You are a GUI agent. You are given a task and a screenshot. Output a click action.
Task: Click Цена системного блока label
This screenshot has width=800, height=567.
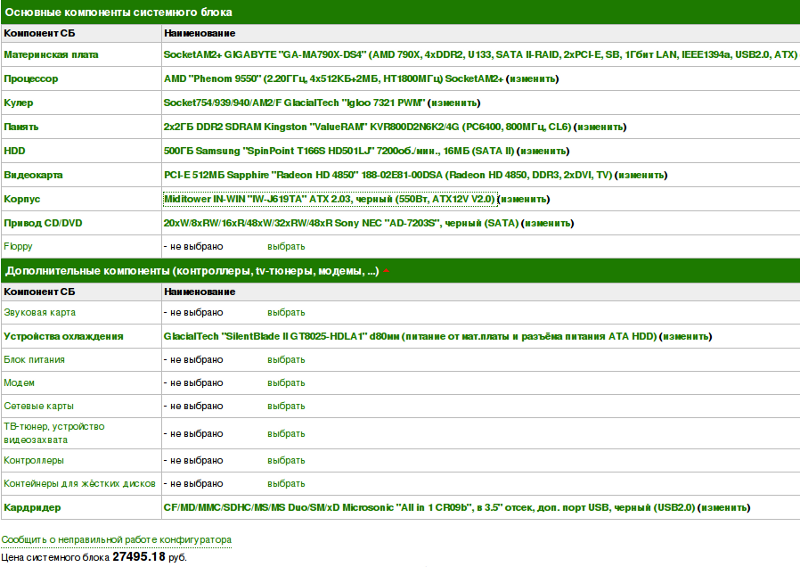[56, 558]
